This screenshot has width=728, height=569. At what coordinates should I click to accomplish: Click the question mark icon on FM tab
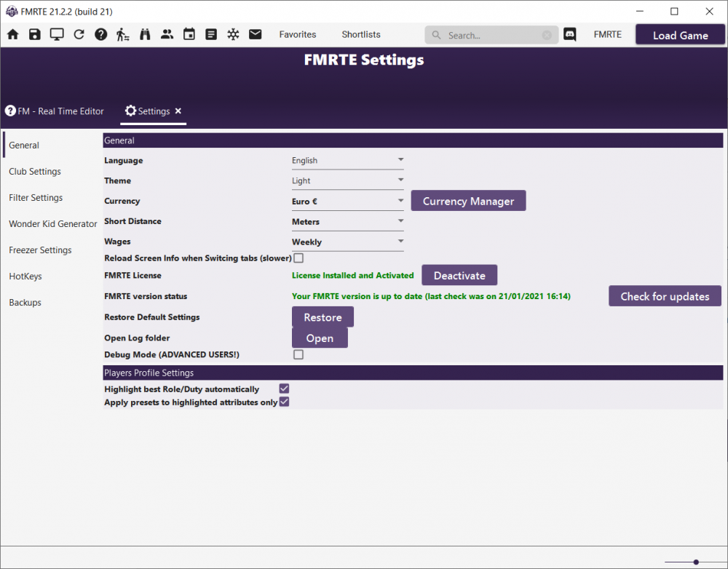[10, 111]
